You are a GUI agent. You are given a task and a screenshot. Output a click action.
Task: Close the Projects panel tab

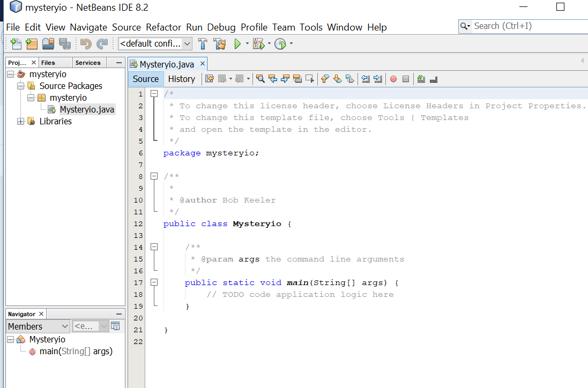point(33,63)
